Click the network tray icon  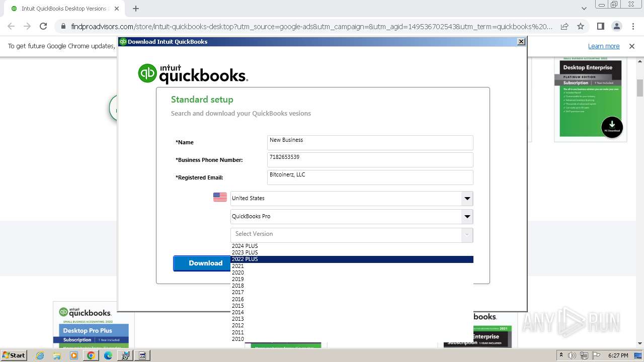(x=583, y=355)
